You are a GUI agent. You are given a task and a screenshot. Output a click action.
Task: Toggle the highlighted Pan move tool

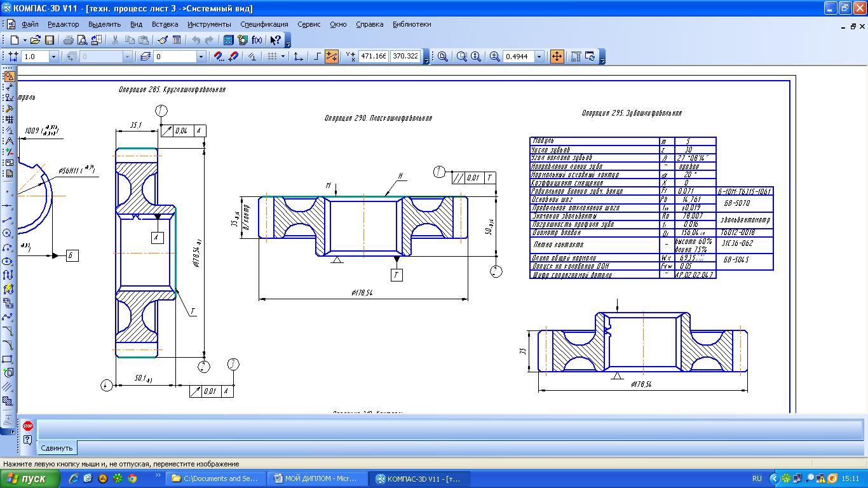(557, 57)
